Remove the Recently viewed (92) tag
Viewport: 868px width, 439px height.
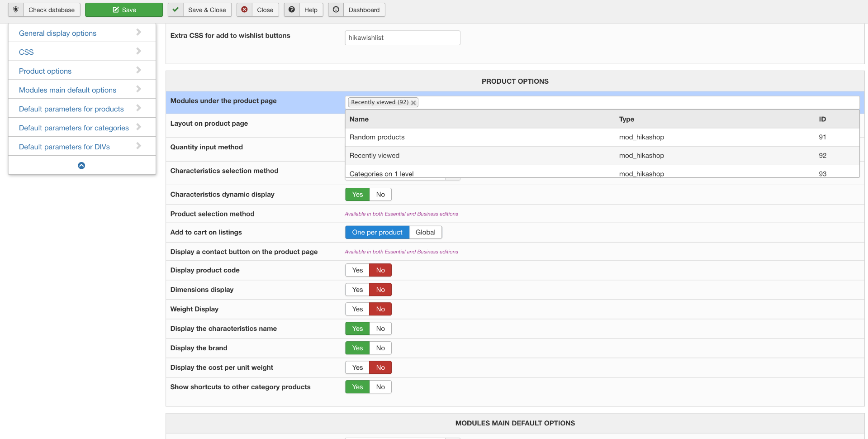413,103
